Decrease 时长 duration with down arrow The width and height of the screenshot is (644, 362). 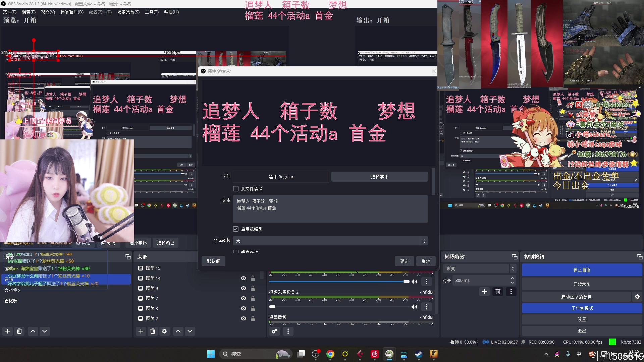pos(512,283)
